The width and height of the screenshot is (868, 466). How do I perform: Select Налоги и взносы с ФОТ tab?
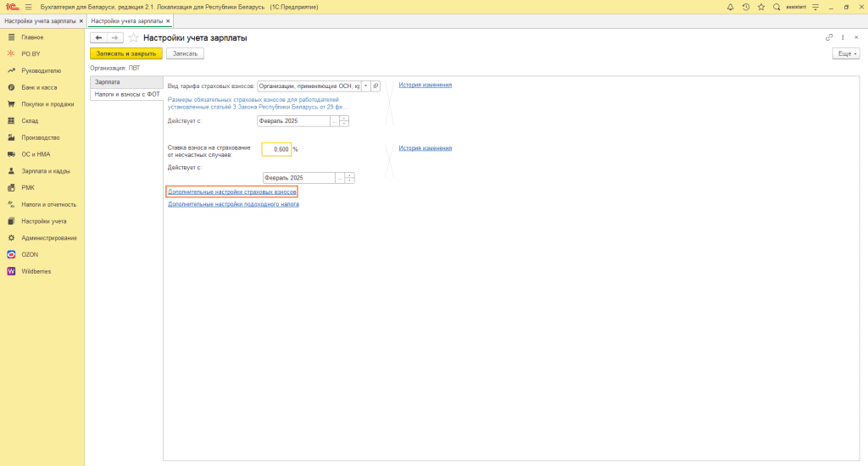(x=126, y=95)
